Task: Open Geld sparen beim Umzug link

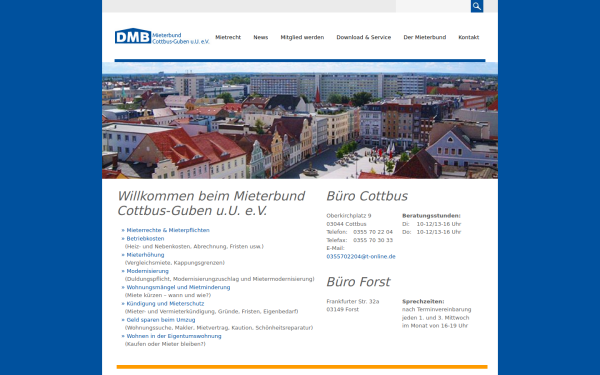Action: pos(161,320)
